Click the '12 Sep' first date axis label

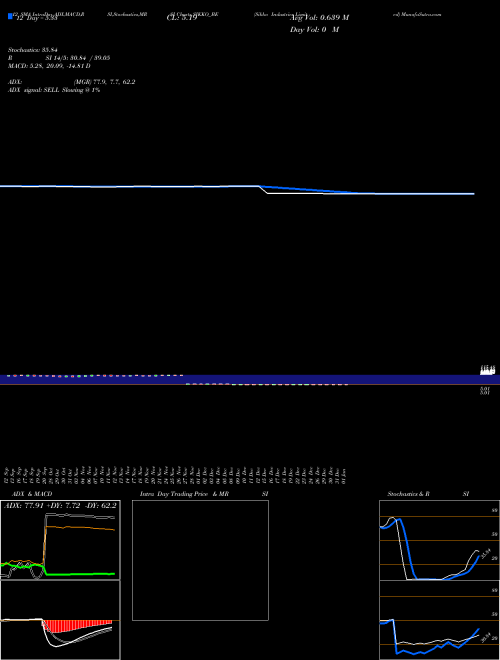click(7, 475)
